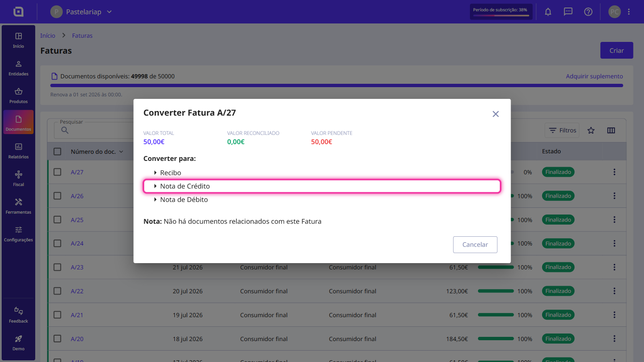Click the 184,50€ amount cell
The image size is (644, 362).
[x=457, y=339]
